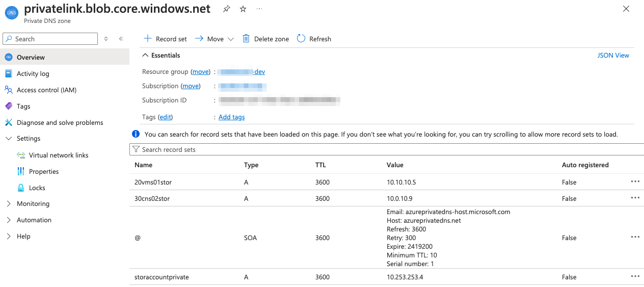Pin the private DNS zone to dashboard
This screenshot has height=287, width=644.
[226, 9]
